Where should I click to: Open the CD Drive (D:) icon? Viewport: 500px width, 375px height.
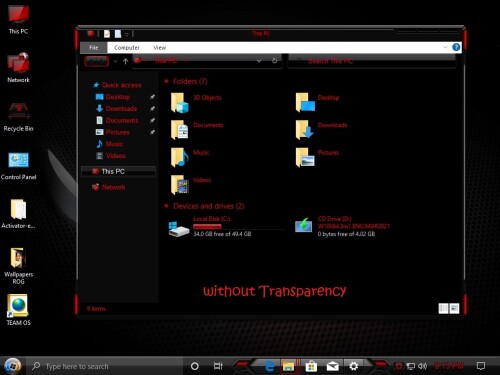pos(303,226)
